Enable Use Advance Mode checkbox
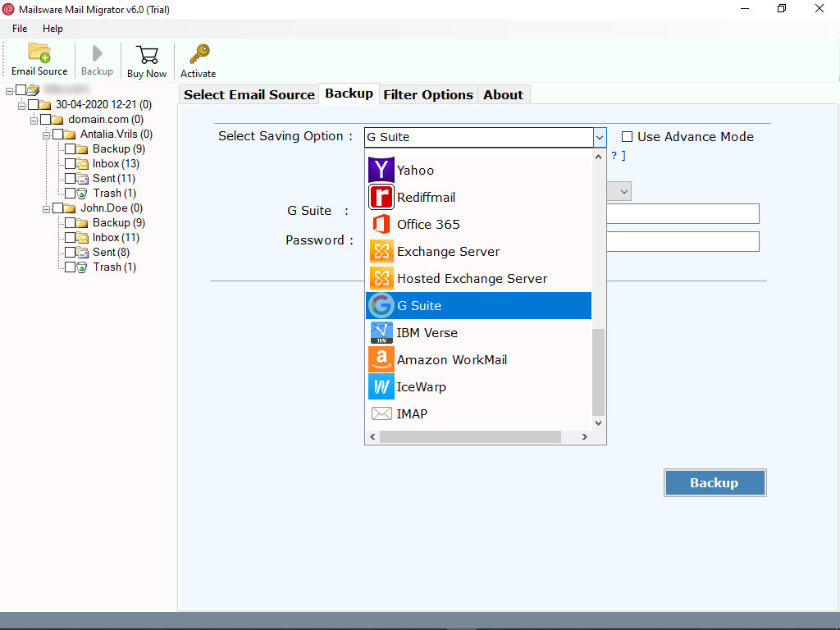Image resolution: width=840 pixels, height=630 pixels. coord(627,137)
